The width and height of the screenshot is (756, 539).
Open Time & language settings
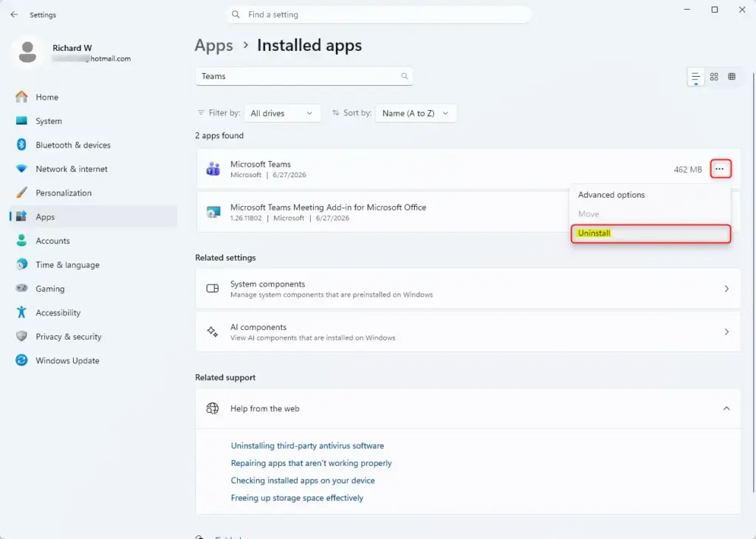(94, 264)
